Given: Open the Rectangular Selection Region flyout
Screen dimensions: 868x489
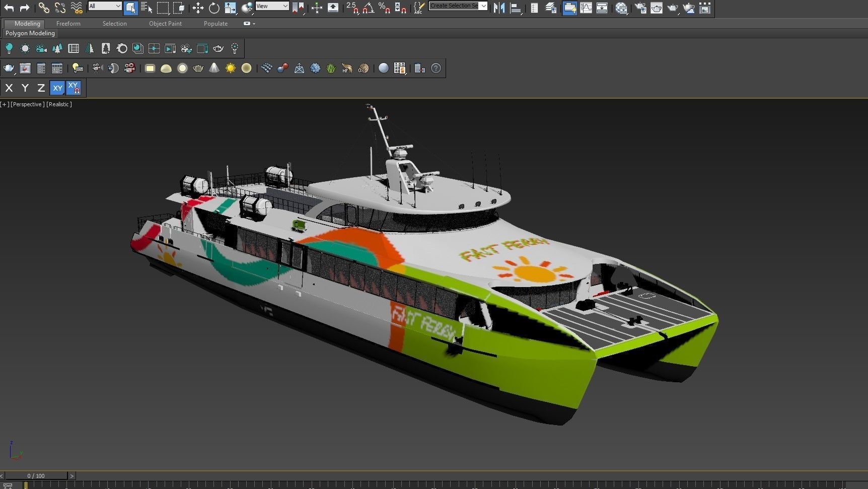Looking at the screenshot, I should tap(163, 8).
